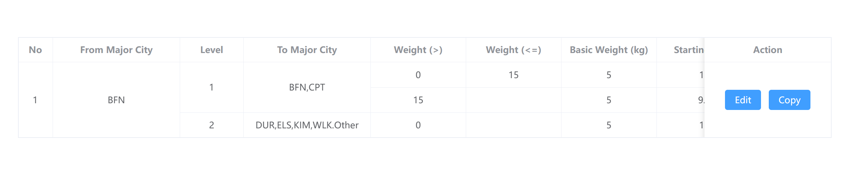Select the Level 1 cell
The image size is (868, 169).
212,87
